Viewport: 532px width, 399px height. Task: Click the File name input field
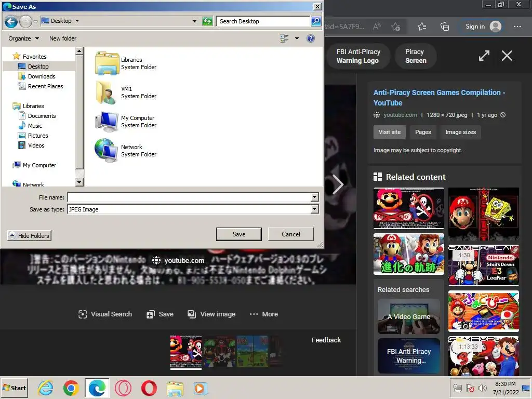pyautogui.click(x=189, y=197)
